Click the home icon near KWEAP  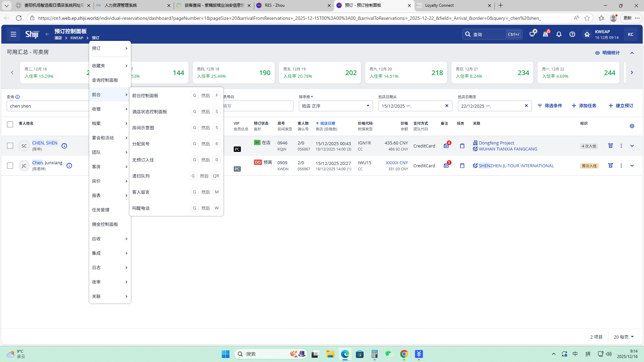(587, 34)
